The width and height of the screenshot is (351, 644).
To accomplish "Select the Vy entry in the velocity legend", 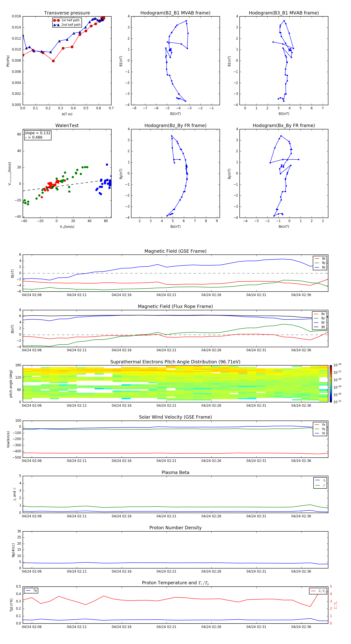I will [x=320, y=429].
